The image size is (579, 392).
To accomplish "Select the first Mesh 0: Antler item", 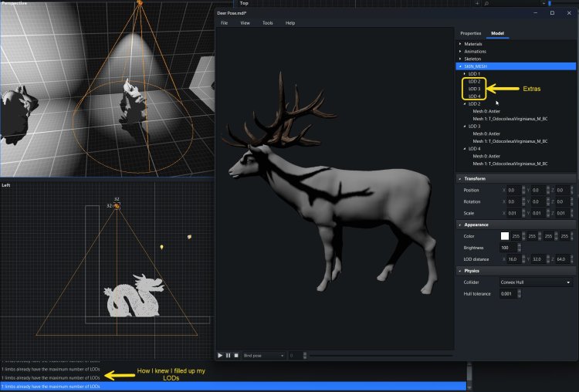I will (x=486, y=110).
